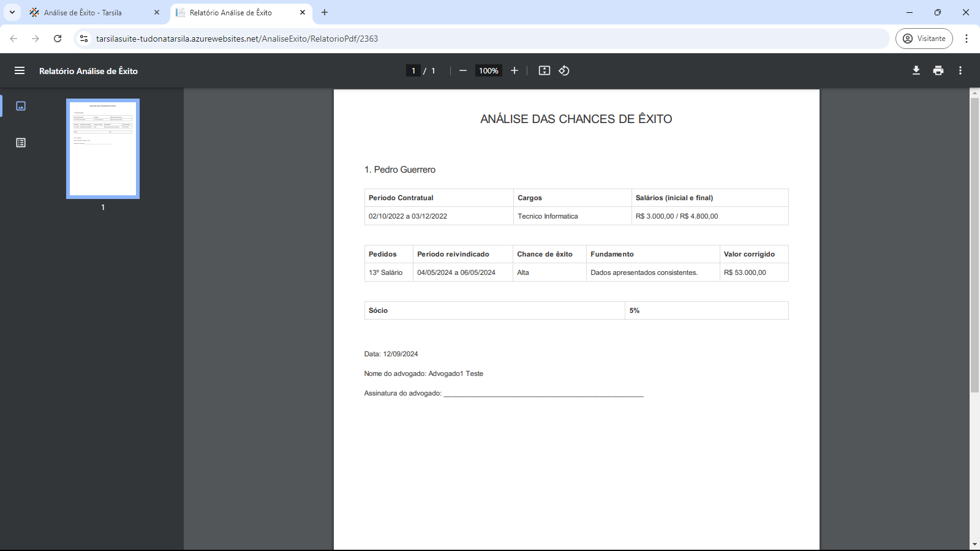Click the page number input field
The width and height of the screenshot is (980, 551).
[413, 70]
